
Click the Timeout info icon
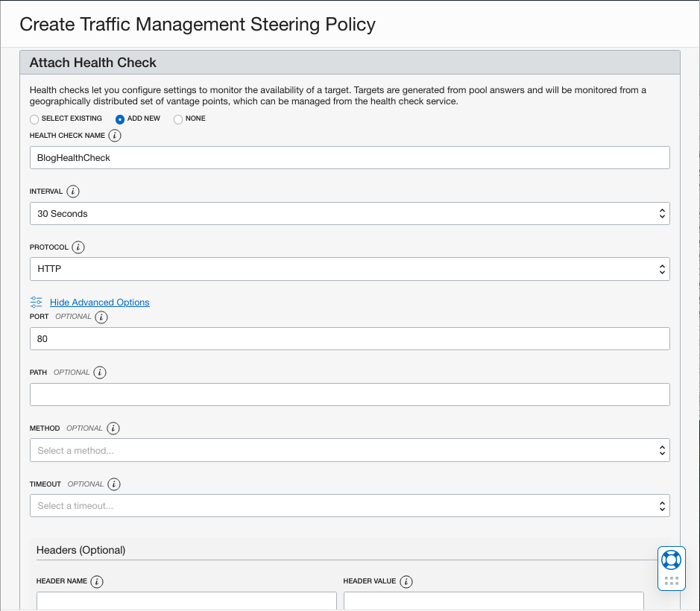tap(114, 484)
